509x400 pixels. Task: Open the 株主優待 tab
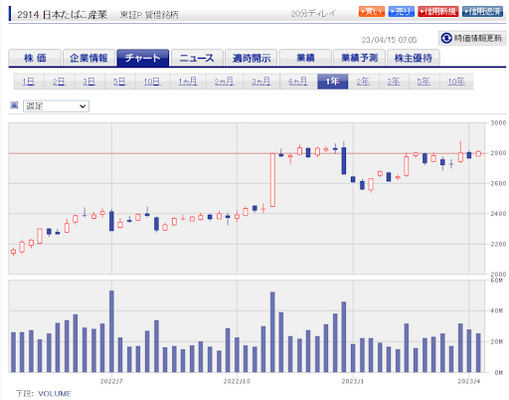point(413,58)
